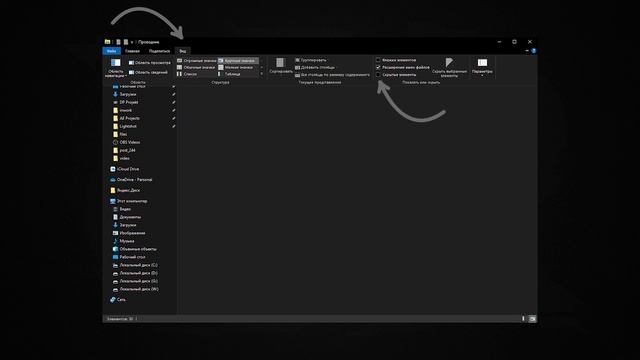Viewport: 640px width, 360px height.
Task: Click Все столбцы по размеру содержимого
Action: 332,75
